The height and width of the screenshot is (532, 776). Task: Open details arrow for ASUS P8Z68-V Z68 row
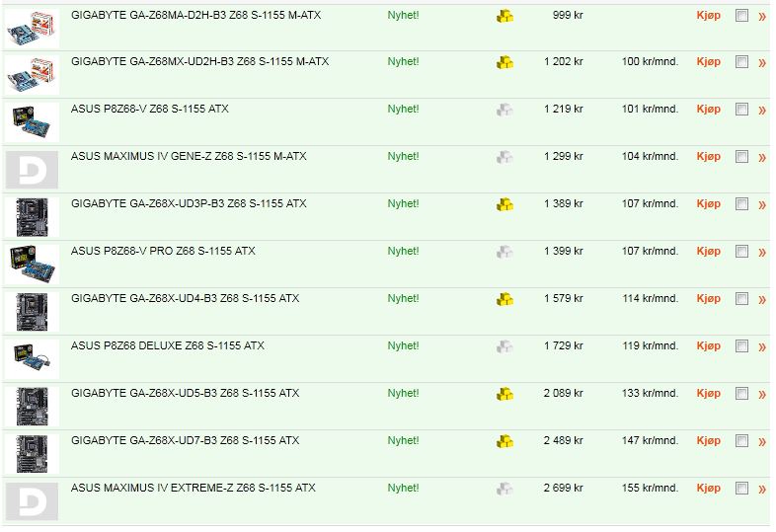[762, 111]
